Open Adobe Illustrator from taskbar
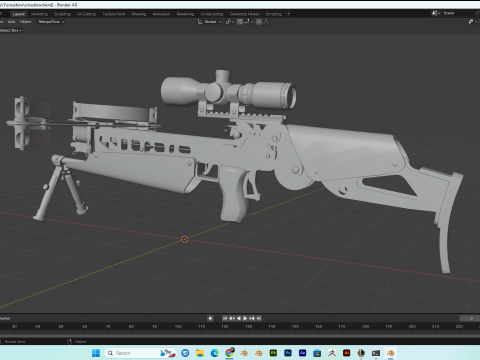 click(346, 353)
